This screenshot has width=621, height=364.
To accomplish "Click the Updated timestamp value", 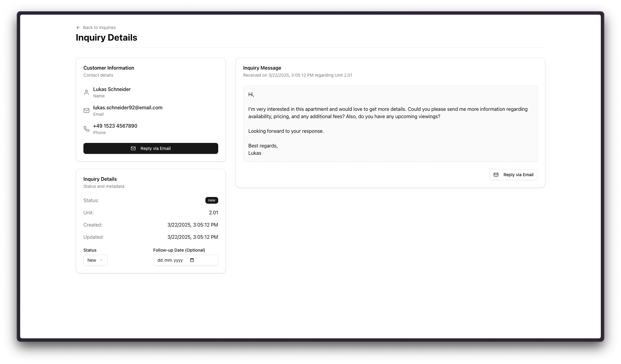I will coord(193,237).
